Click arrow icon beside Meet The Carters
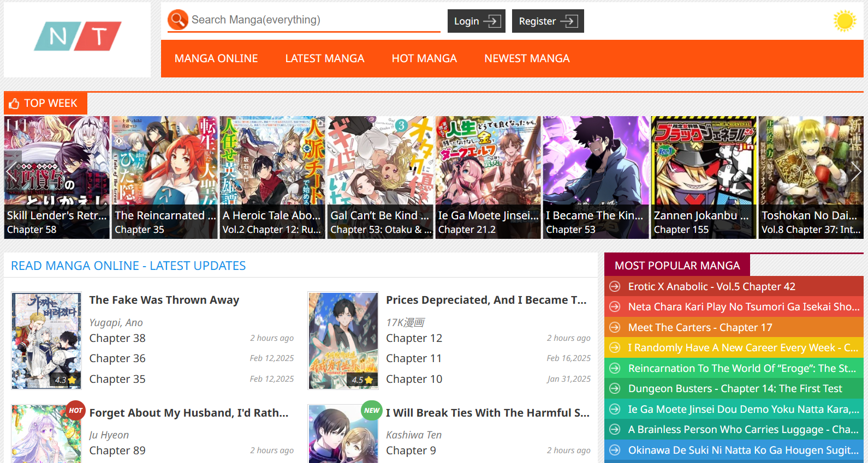This screenshot has height=463, width=868. pyautogui.click(x=615, y=327)
